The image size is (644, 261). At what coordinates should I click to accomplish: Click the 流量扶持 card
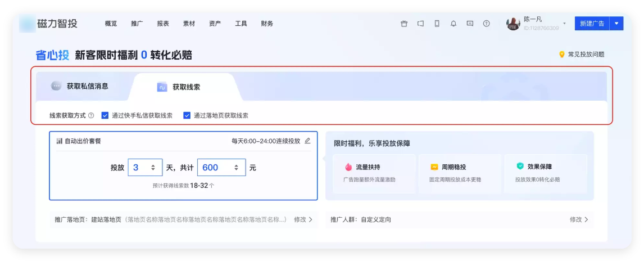pyautogui.click(x=374, y=173)
